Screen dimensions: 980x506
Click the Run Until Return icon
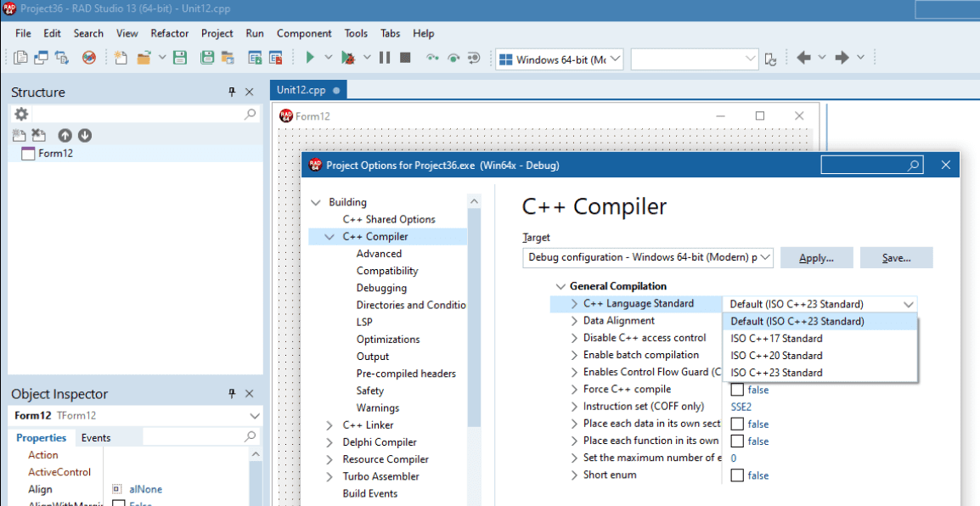[474, 58]
